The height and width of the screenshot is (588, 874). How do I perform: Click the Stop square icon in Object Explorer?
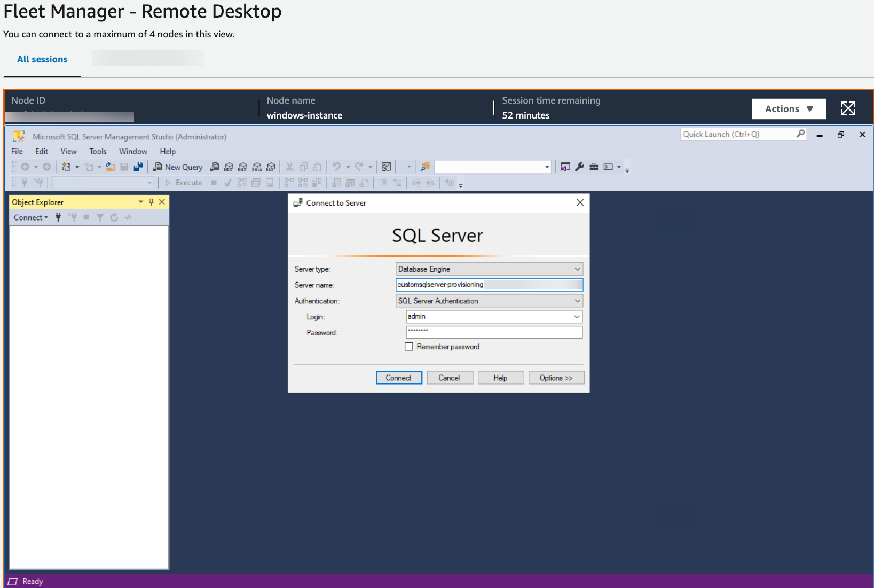tap(86, 217)
